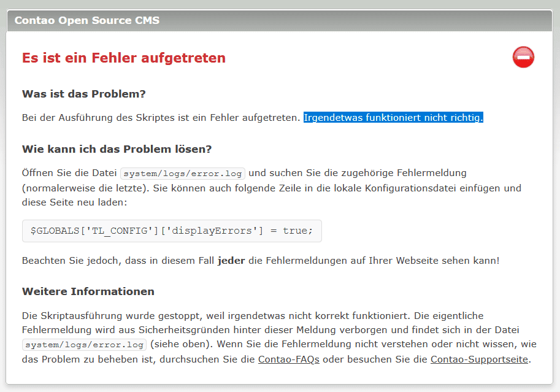Click the text 'Die Skriptausführung wurde gestoppt'
Image resolution: width=560 pixels, height=392 pixels.
coord(112,316)
